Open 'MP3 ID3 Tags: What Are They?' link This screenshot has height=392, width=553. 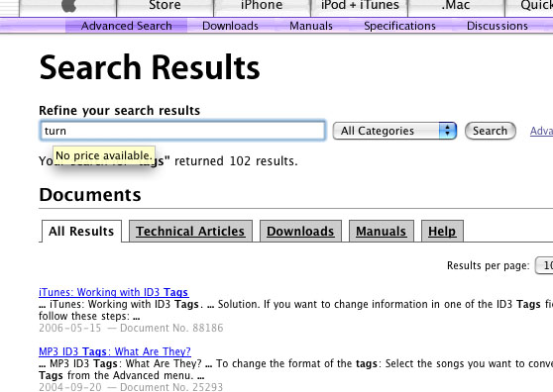coord(115,351)
